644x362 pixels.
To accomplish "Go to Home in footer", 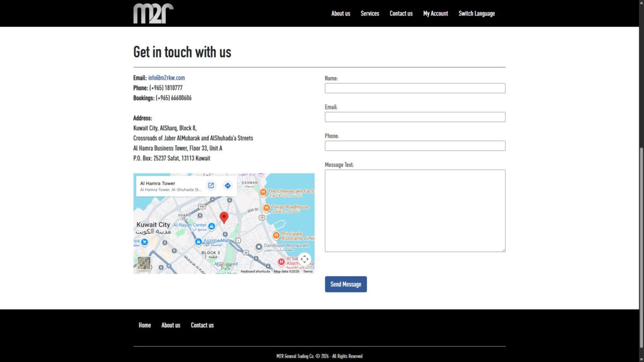I will click(145, 325).
